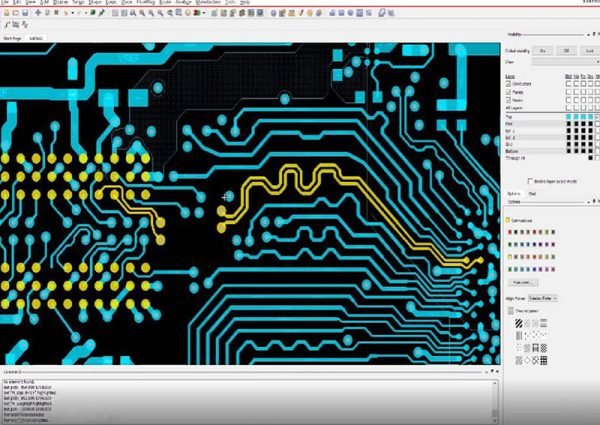This screenshot has height=425, width=600.
Task: Open the View dropdown in Visibility panel
Action: 565,62
